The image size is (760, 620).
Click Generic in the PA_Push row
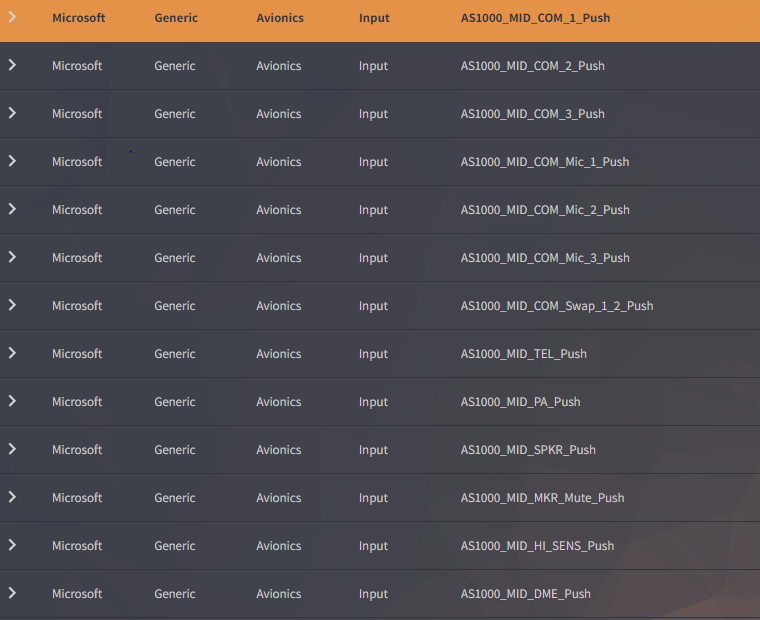coord(175,402)
